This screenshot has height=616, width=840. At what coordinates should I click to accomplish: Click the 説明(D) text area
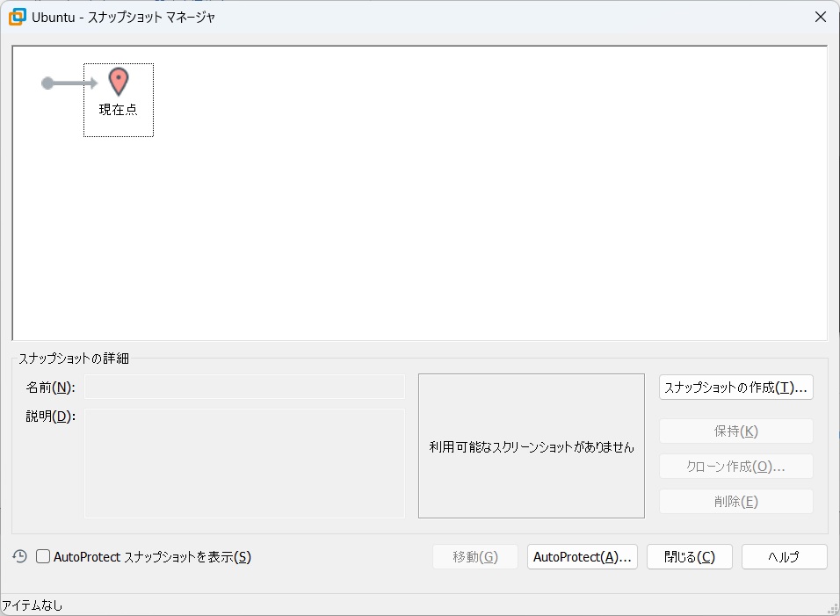tap(244, 463)
